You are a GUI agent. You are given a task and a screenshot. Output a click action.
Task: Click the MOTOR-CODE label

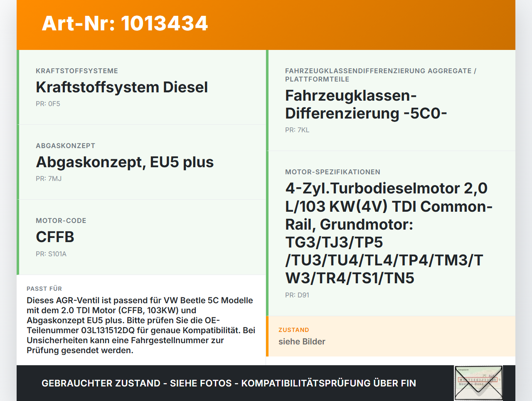61,220
